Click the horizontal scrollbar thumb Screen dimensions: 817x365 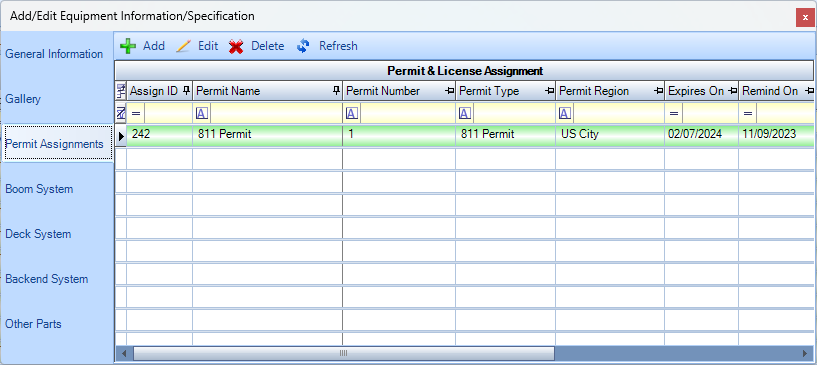pos(343,354)
